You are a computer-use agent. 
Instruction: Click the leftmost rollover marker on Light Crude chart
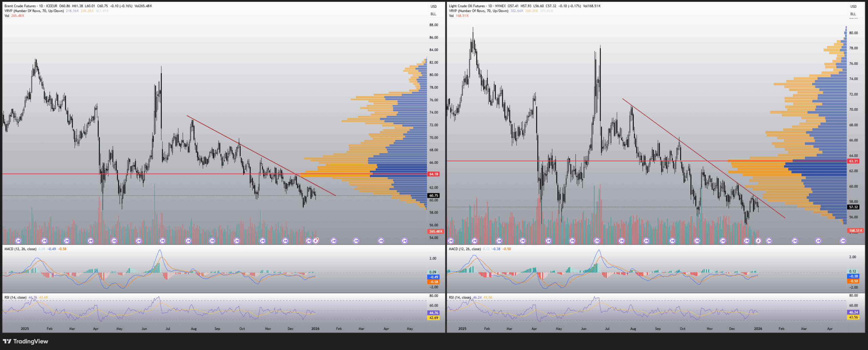(x=451, y=241)
